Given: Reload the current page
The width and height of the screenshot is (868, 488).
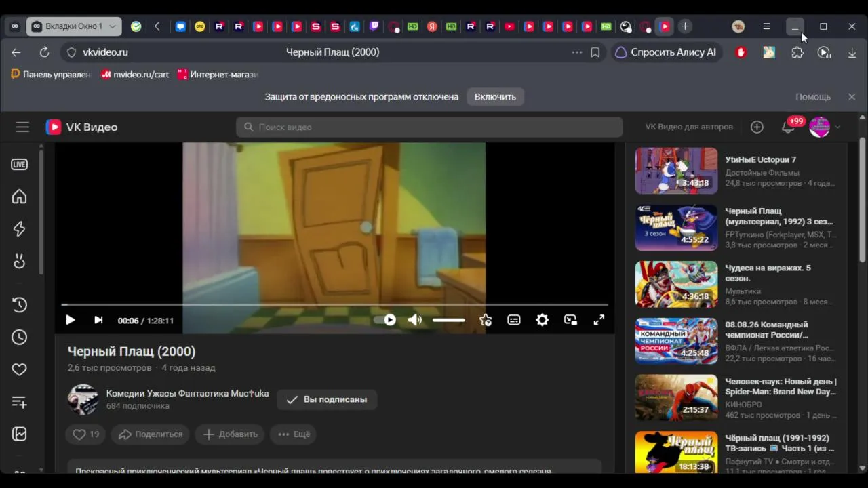Looking at the screenshot, I should [44, 52].
